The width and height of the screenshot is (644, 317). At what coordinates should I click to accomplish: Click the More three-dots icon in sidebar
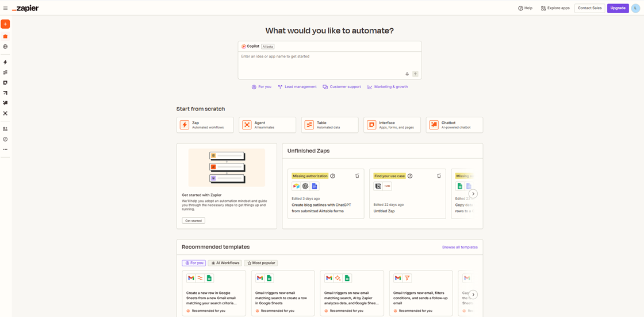[x=5, y=150]
